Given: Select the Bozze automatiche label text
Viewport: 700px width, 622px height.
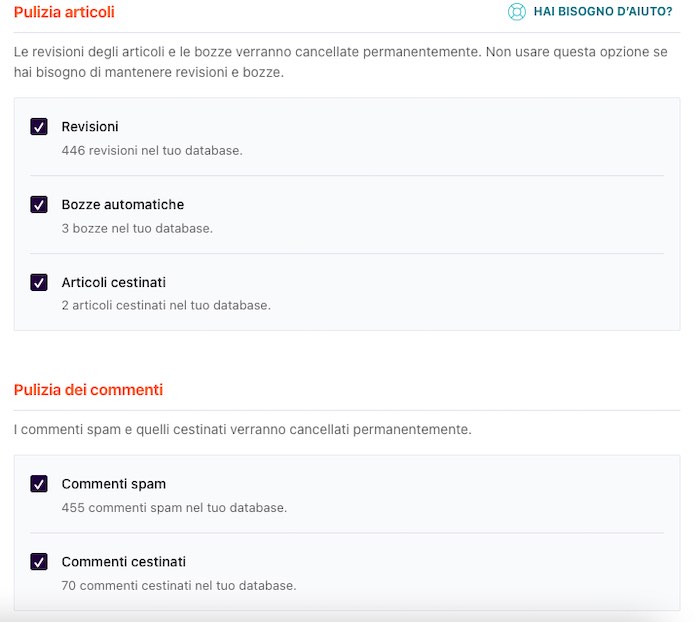Looking at the screenshot, I should 123,205.
